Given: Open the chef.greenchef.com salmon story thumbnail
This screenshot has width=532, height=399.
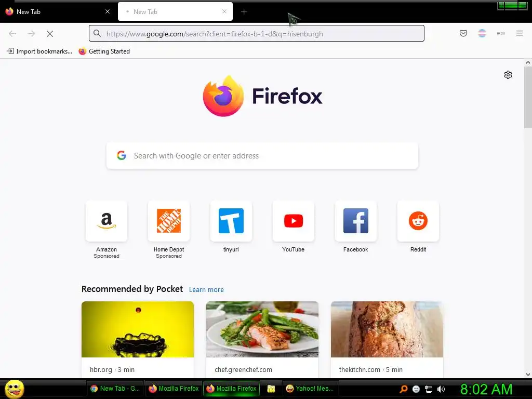Looking at the screenshot, I should 262,329.
